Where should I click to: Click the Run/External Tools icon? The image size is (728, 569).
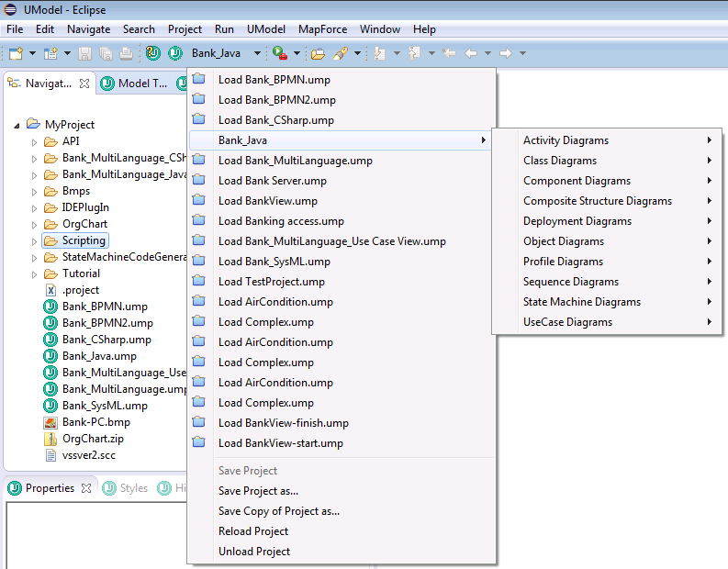tap(279, 53)
